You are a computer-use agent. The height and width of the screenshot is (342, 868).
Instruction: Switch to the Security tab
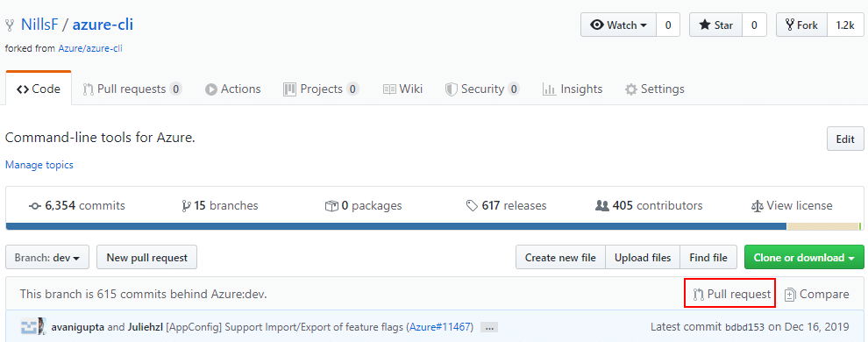coord(483,89)
